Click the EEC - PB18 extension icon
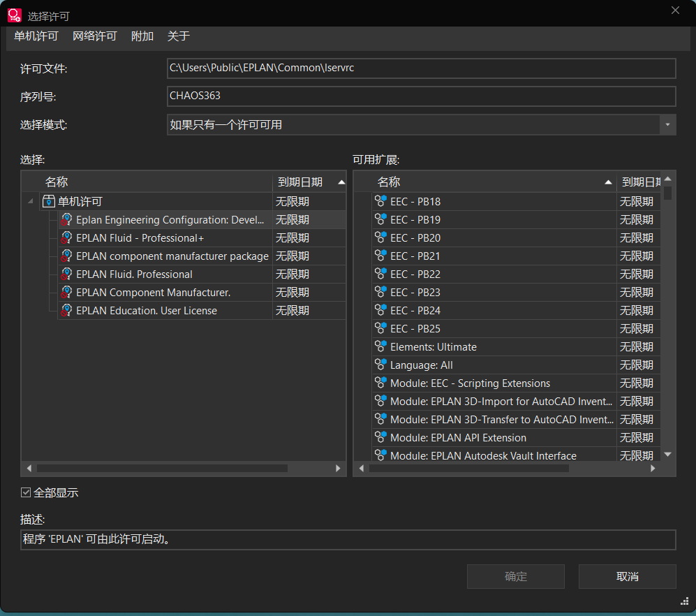The image size is (696, 616). point(380,202)
